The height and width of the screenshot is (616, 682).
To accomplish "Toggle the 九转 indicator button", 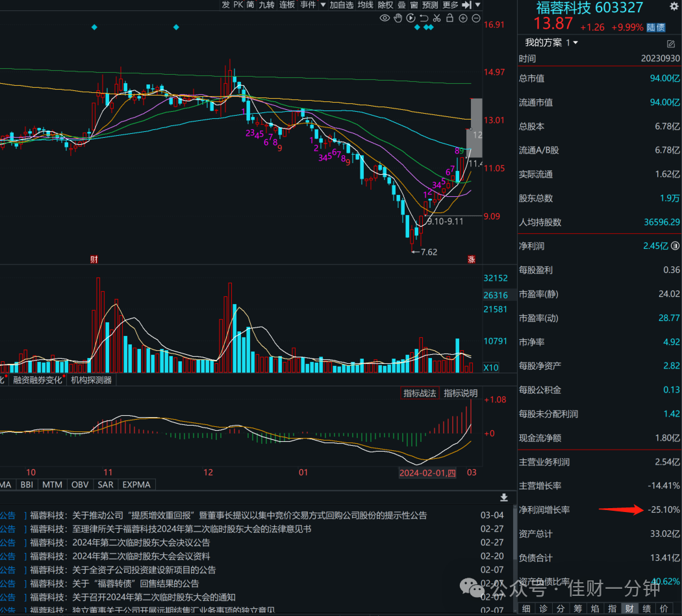I will click(266, 5).
